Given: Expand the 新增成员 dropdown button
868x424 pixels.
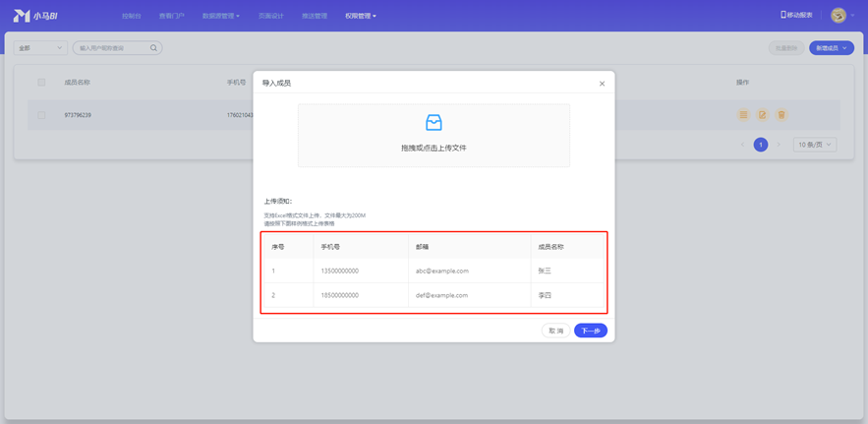Looking at the screenshot, I should [831, 48].
